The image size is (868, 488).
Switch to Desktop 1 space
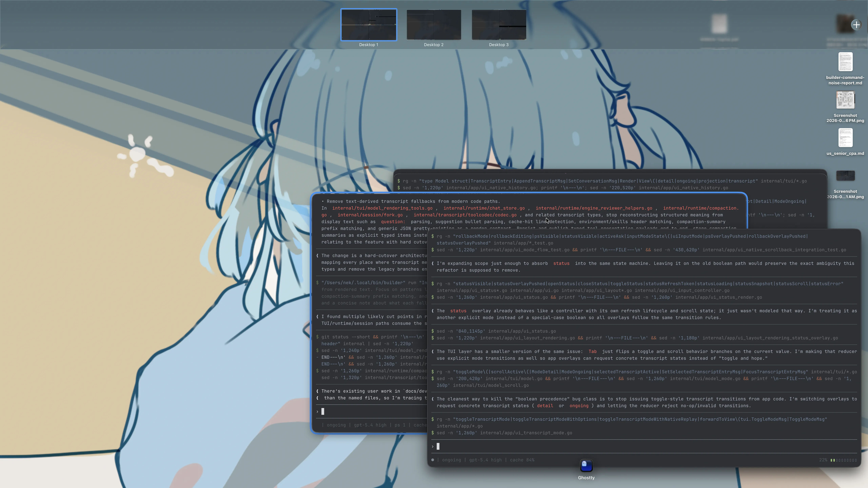369,25
